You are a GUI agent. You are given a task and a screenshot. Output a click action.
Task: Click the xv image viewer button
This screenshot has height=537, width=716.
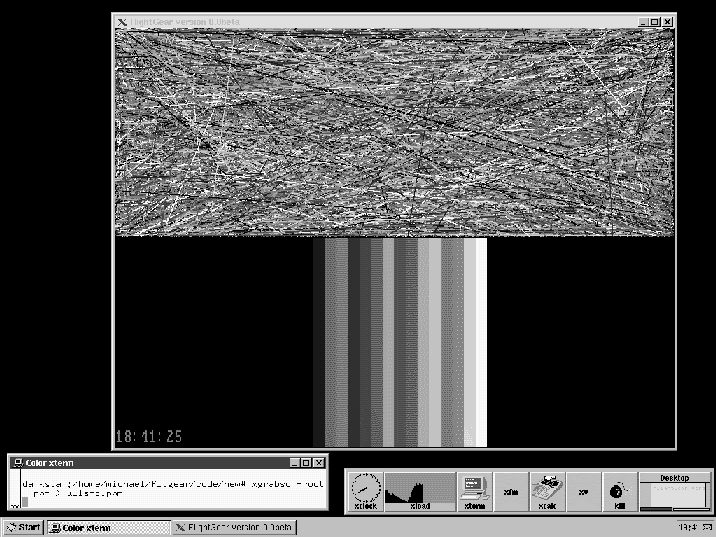click(x=583, y=492)
